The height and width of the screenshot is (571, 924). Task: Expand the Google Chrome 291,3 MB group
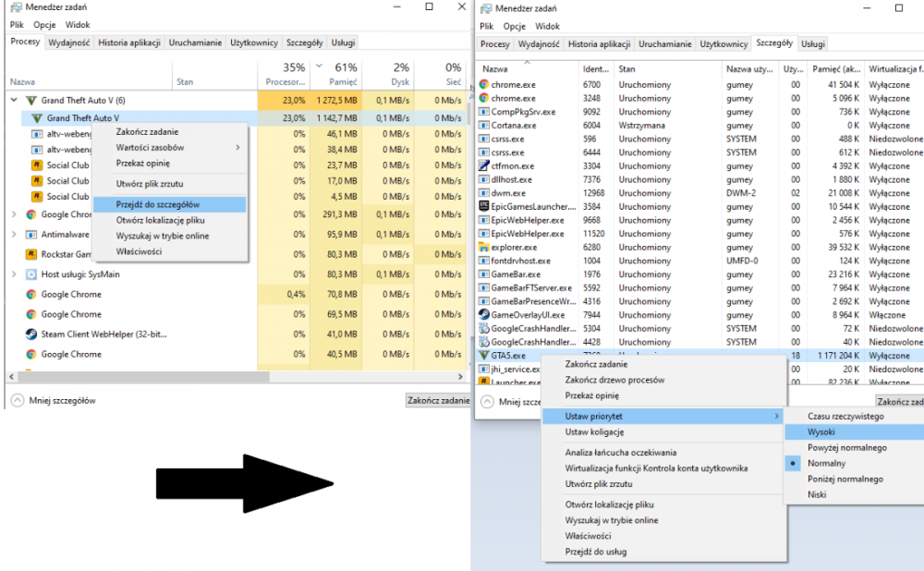point(14,214)
